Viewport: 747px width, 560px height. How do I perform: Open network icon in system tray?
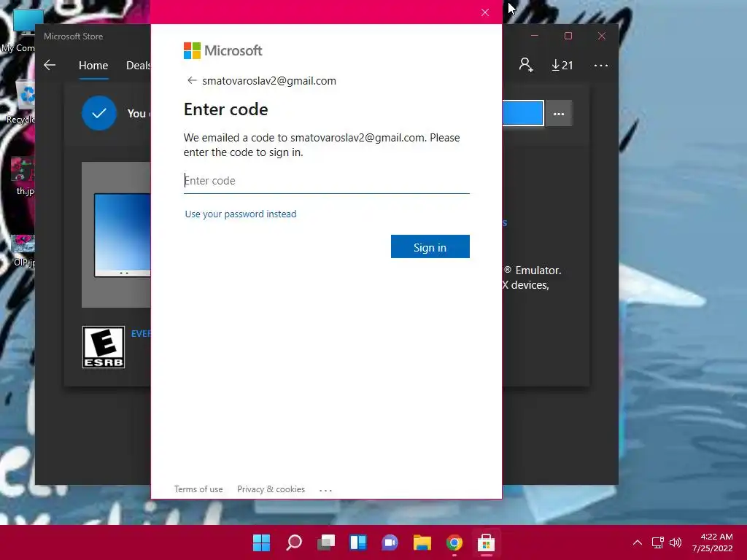click(x=658, y=542)
